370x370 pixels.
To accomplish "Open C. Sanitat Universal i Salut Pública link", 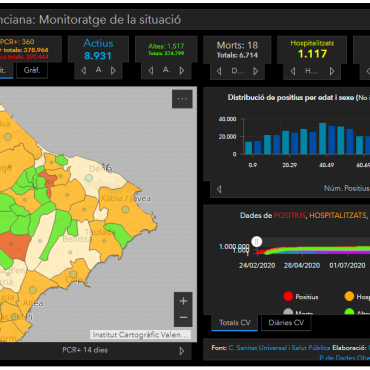I will pos(279,348).
